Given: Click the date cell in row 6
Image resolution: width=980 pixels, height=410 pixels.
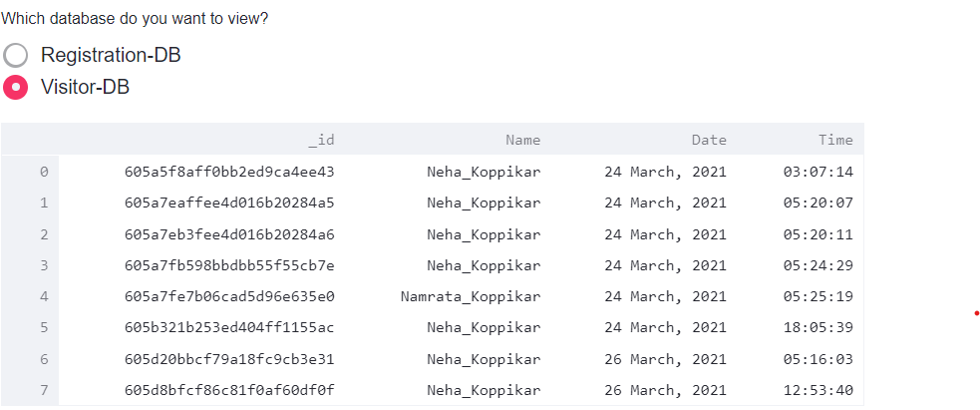Looking at the screenshot, I should coord(665,358).
